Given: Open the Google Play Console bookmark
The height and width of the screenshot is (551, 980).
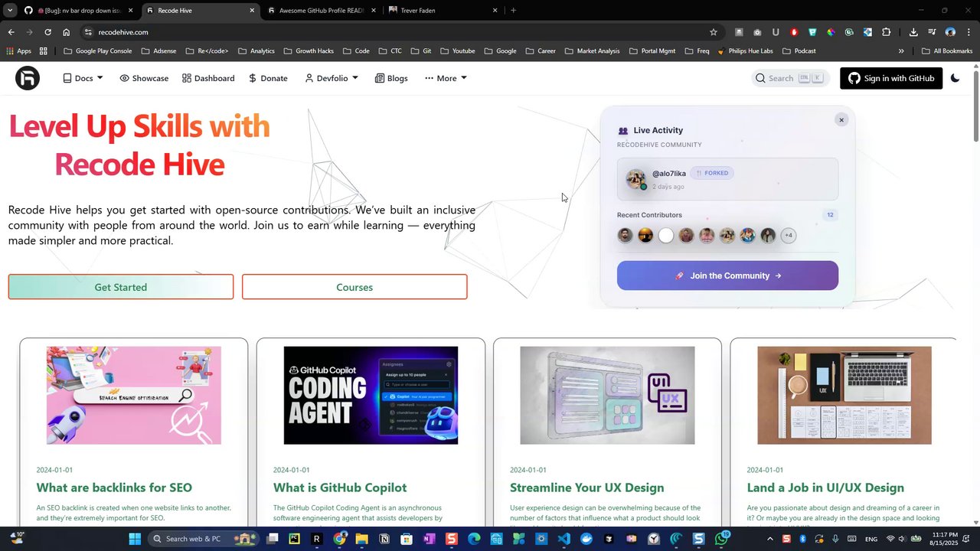Looking at the screenshot, I should [x=97, y=51].
